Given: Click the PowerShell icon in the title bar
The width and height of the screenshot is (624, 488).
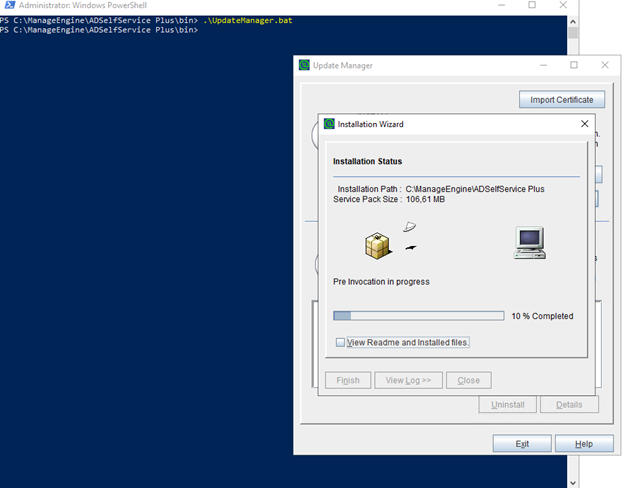Looking at the screenshot, I should 10,5.
